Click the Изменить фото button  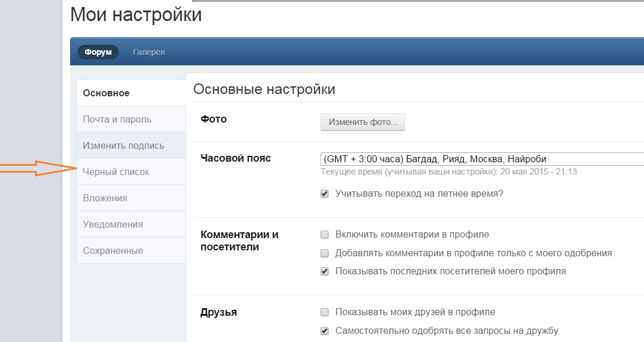pyautogui.click(x=363, y=122)
